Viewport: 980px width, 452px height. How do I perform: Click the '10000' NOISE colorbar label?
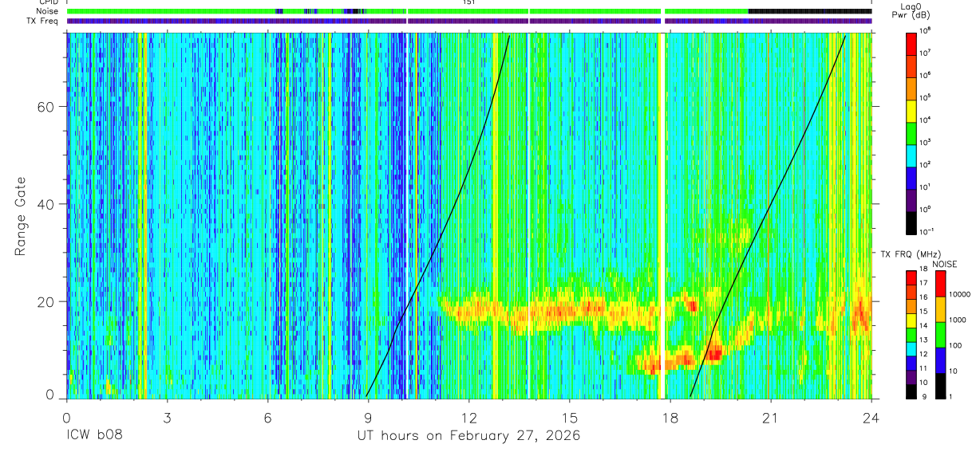click(960, 294)
